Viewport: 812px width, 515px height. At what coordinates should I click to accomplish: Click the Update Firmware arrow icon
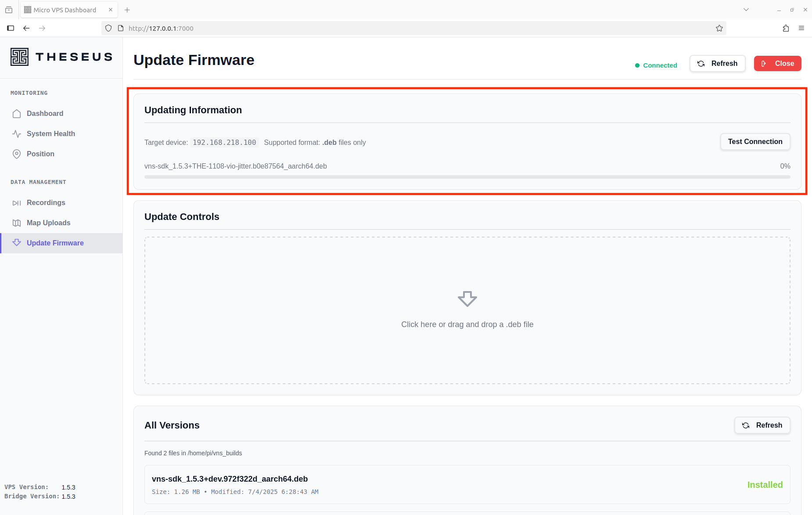click(x=17, y=243)
